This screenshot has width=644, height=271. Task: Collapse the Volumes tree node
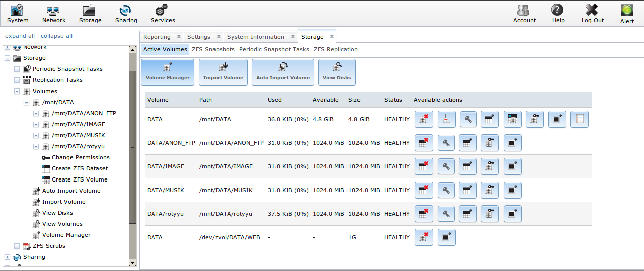coord(17,91)
